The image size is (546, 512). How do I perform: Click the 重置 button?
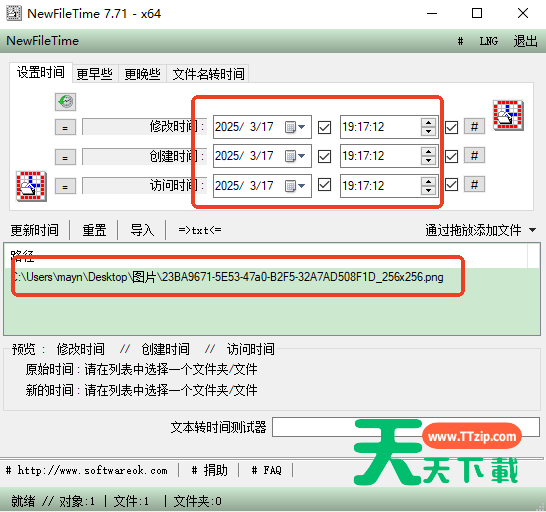point(94,230)
